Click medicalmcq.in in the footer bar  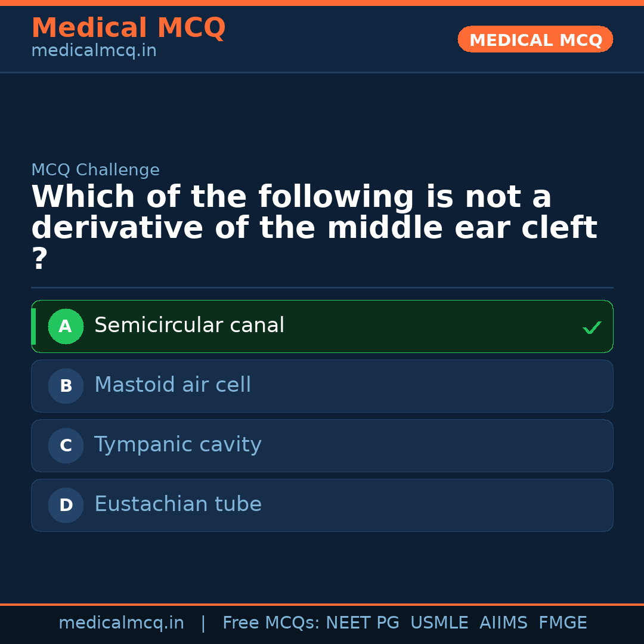122,623
